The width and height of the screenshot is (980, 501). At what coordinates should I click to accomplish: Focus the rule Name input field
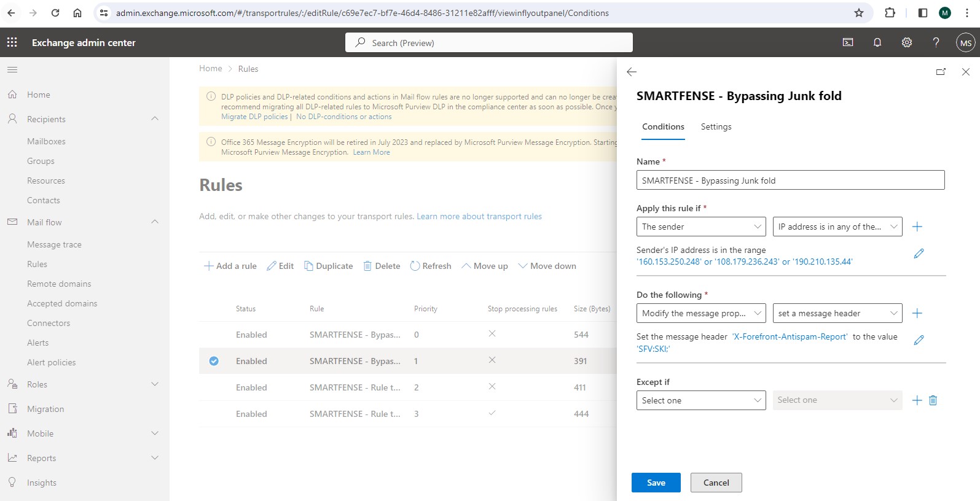coord(791,180)
